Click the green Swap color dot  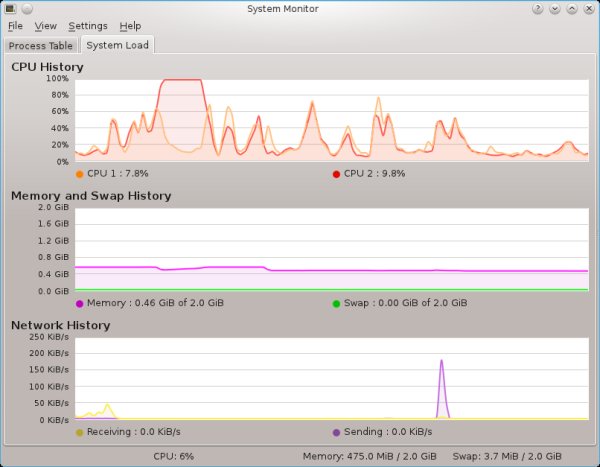(x=336, y=304)
